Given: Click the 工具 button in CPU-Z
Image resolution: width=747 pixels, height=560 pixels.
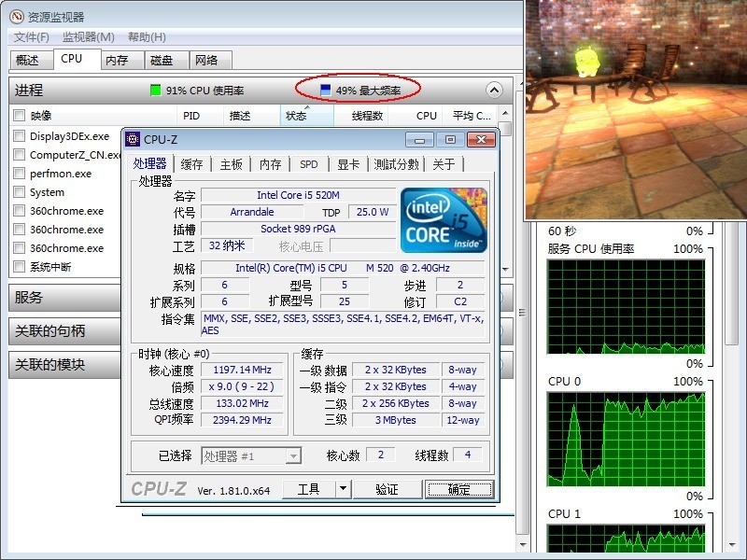Looking at the screenshot, I should 309,489.
